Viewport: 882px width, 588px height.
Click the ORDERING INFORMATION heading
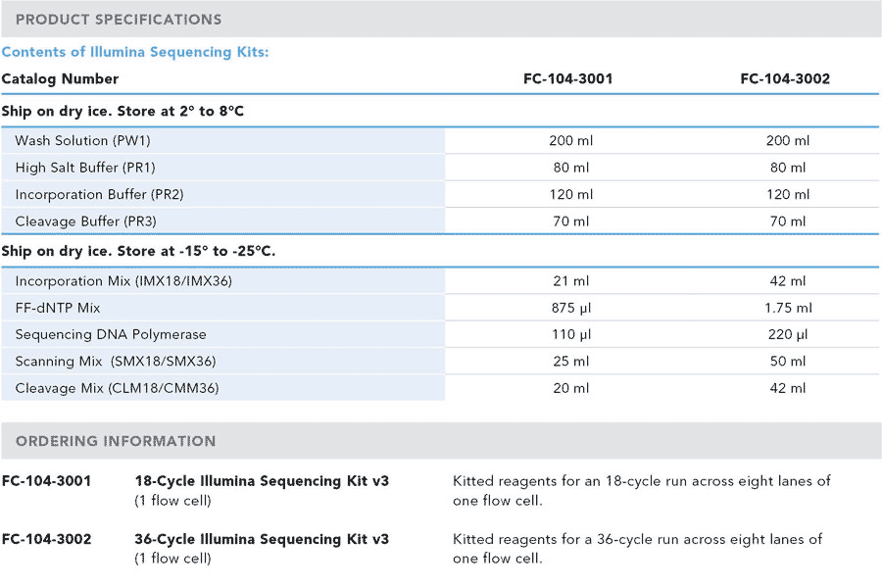point(116,441)
